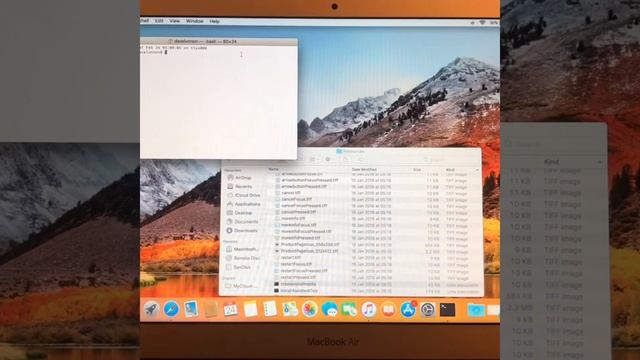Viewport: 640px width, 360px height.
Task: Open the Finder action gear menu
Action: pos(330,159)
